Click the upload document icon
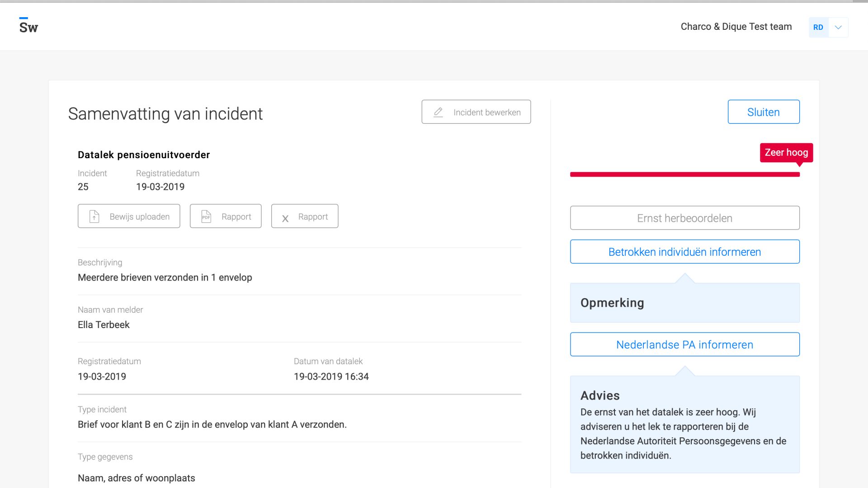This screenshot has width=868, height=488. [x=94, y=216]
